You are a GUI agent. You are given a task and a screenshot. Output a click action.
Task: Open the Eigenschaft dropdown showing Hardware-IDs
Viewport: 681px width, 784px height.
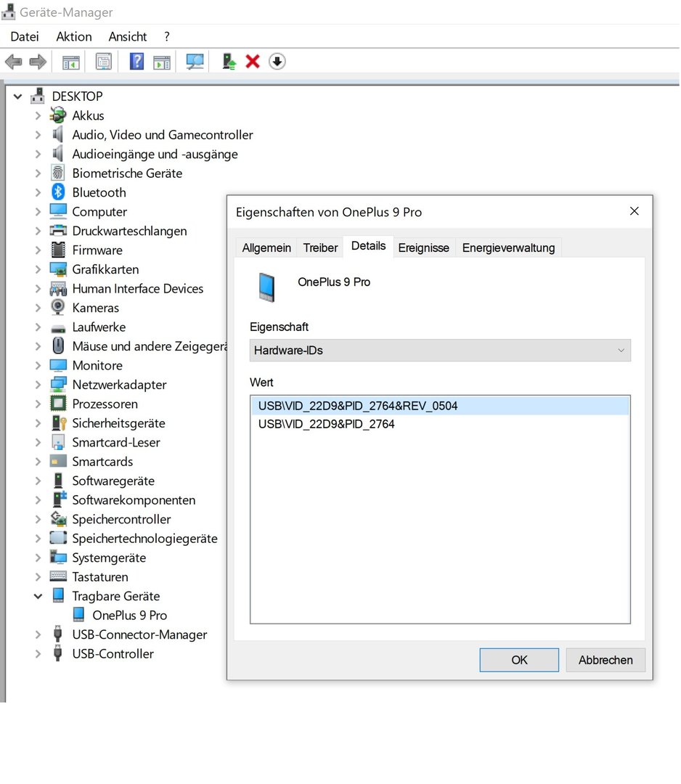440,350
